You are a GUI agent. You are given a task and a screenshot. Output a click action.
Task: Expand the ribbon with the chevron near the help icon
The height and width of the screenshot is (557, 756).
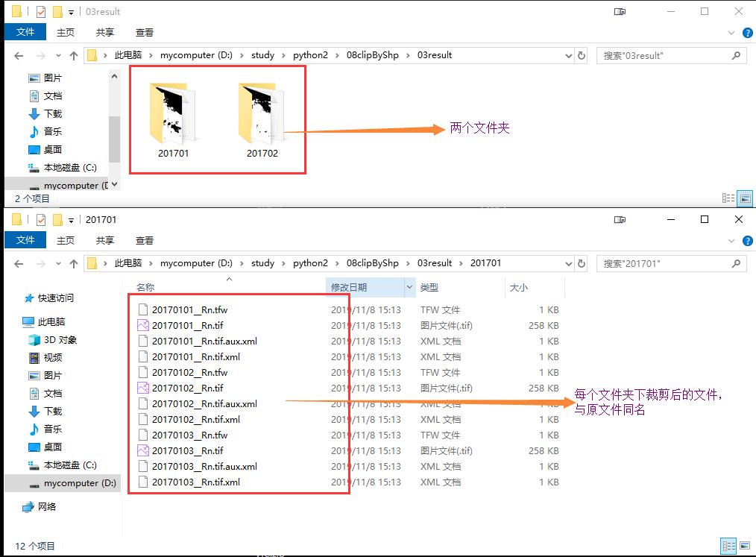pyautogui.click(x=731, y=32)
